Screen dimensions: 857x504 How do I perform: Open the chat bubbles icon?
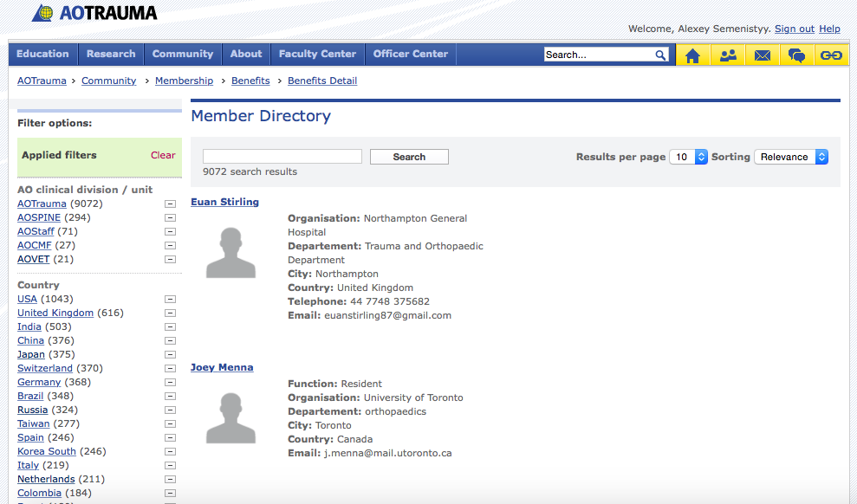point(796,55)
